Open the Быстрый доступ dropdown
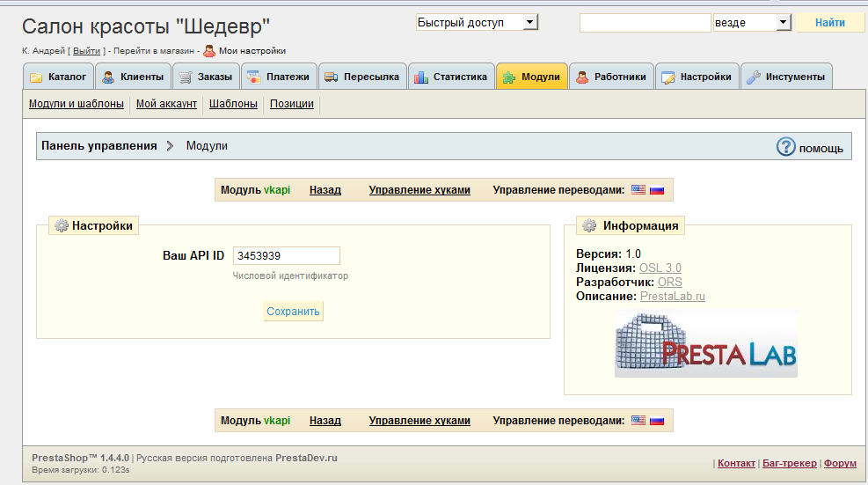 [x=477, y=22]
